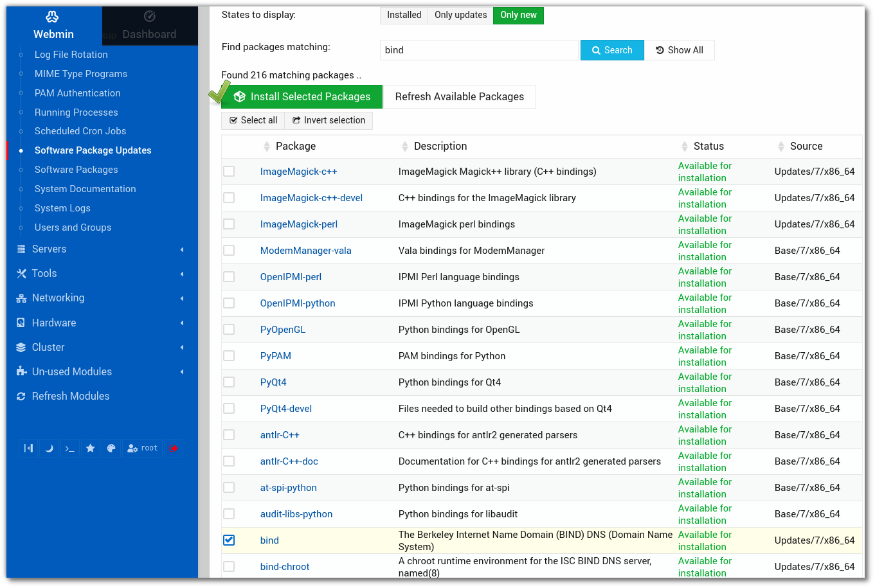Open root user settings
Image resolution: width=875 pixels, height=588 pixels.
coord(143,449)
